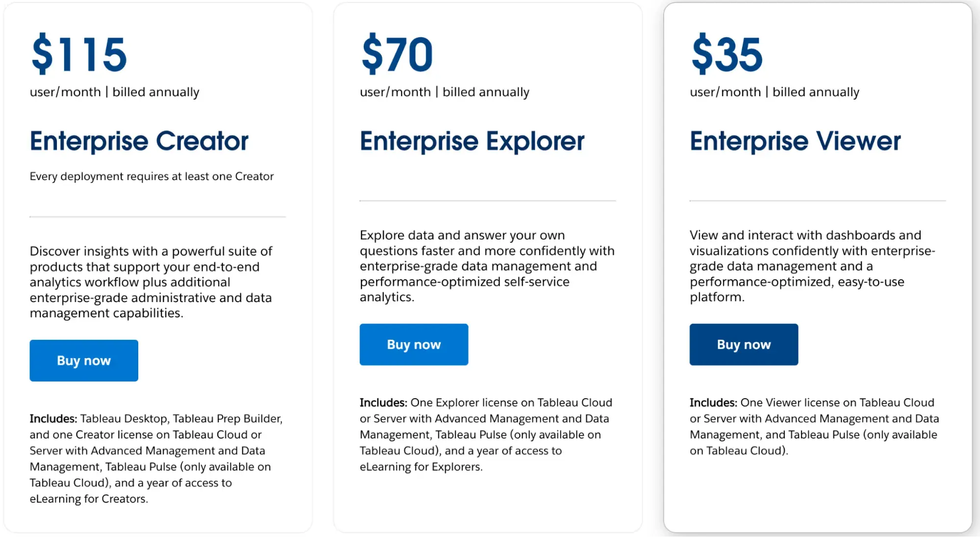The height and width of the screenshot is (537, 980).
Task: Click the 'Every deployment requires at least one Creator' note
Action: (151, 177)
